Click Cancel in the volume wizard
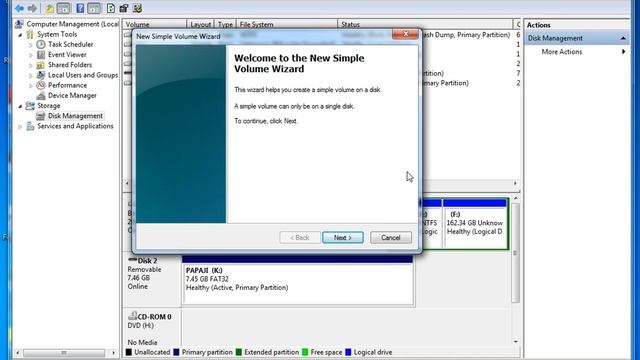This screenshot has height=360, width=640. point(391,238)
